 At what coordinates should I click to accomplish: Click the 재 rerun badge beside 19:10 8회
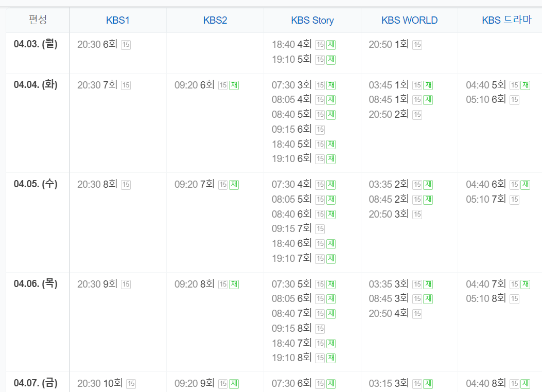tap(331, 358)
